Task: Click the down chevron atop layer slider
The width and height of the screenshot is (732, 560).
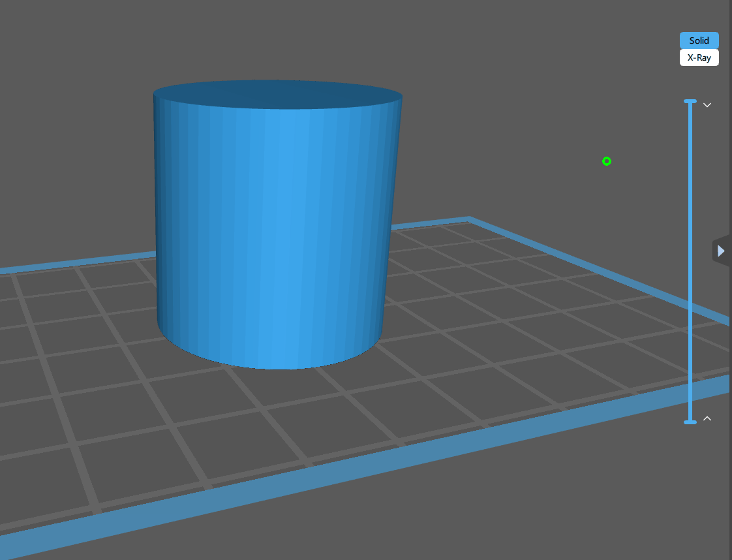Action: [x=707, y=104]
